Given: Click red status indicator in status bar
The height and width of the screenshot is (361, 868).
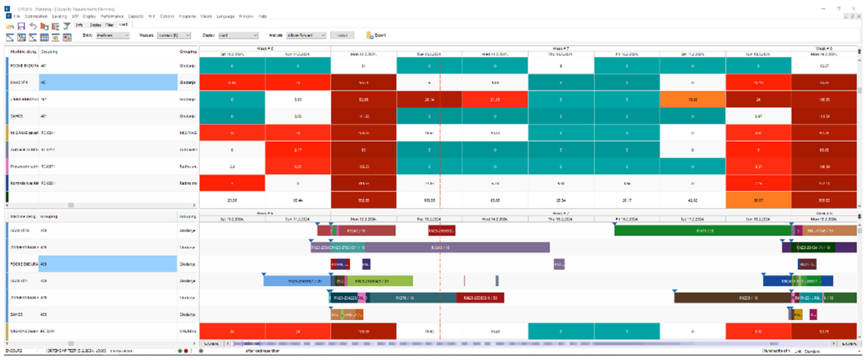Looking at the screenshot, I should pyautogui.click(x=186, y=351).
